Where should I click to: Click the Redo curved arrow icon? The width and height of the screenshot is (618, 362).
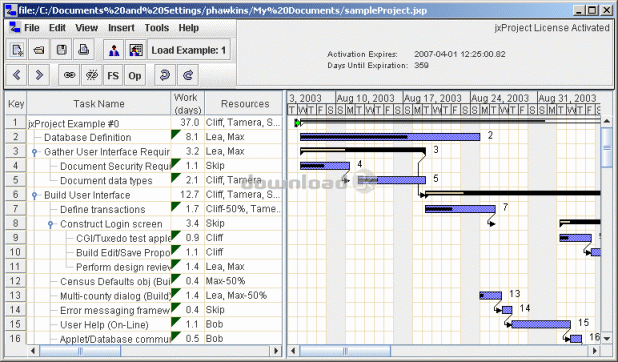coord(188,75)
